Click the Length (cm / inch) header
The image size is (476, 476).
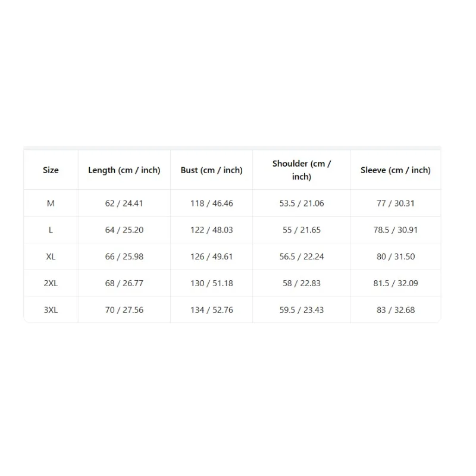(124, 170)
